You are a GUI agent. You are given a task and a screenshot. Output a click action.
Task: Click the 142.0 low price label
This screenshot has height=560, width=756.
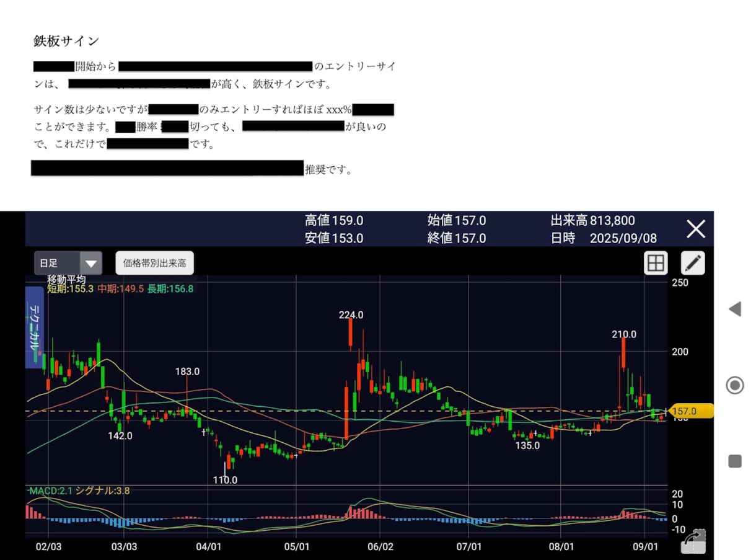[120, 436]
